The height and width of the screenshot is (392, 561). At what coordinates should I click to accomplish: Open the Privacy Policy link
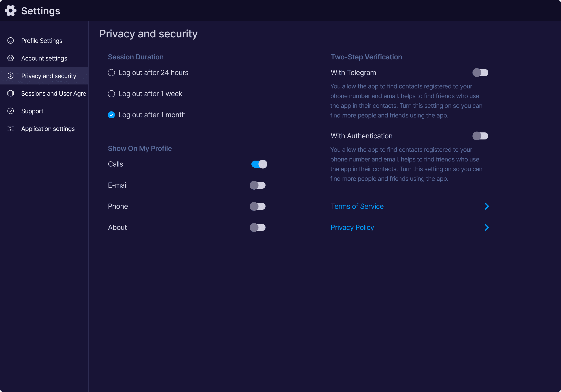352,227
